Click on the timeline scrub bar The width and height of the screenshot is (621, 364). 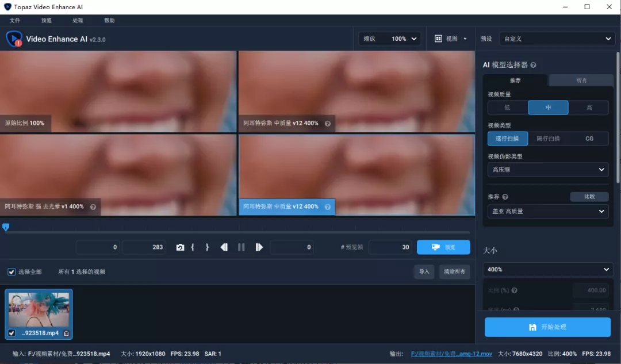(x=237, y=232)
